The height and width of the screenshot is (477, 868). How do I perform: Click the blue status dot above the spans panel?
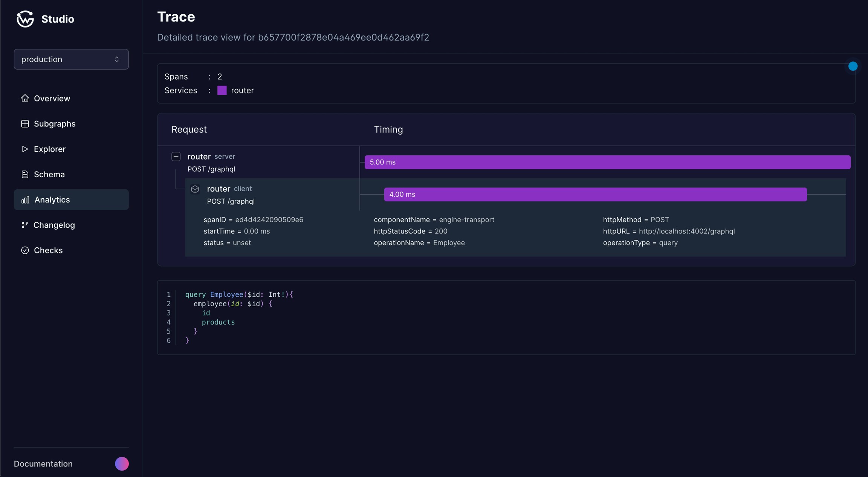(852, 66)
